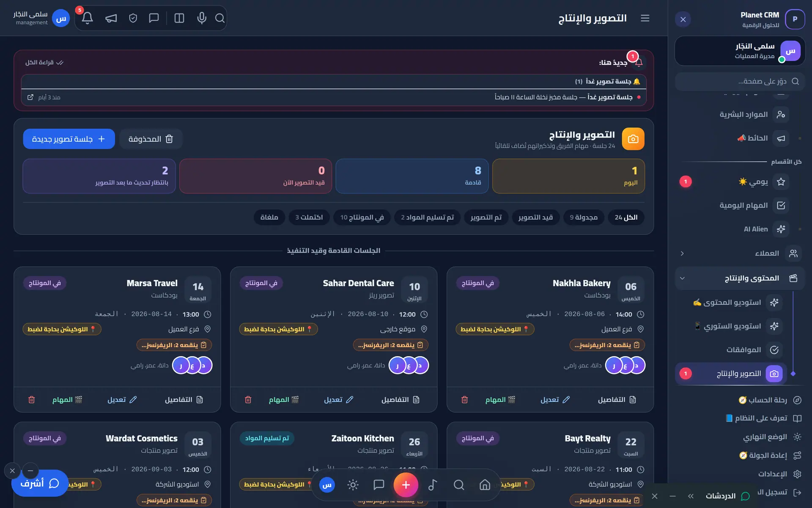Viewport: 812px width, 508px height.
Task: Click the microphone icon in top toolbar
Action: [202, 18]
